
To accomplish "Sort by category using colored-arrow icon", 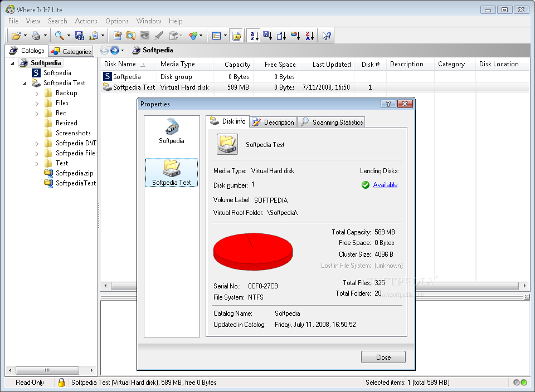I will (295, 36).
